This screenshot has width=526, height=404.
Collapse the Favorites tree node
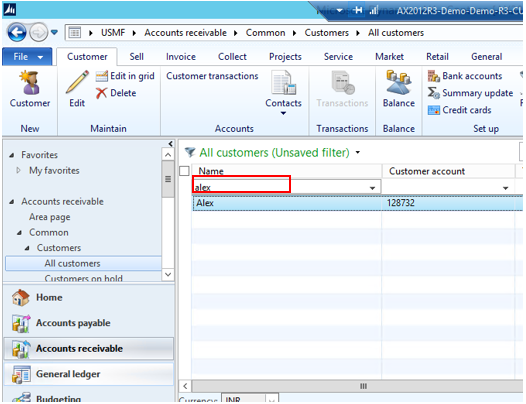12,155
